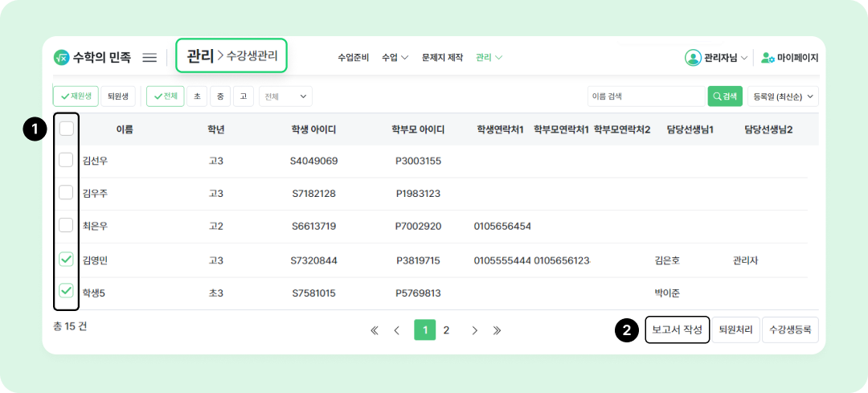Check the box for 김선우

click(x=66, y=160)
